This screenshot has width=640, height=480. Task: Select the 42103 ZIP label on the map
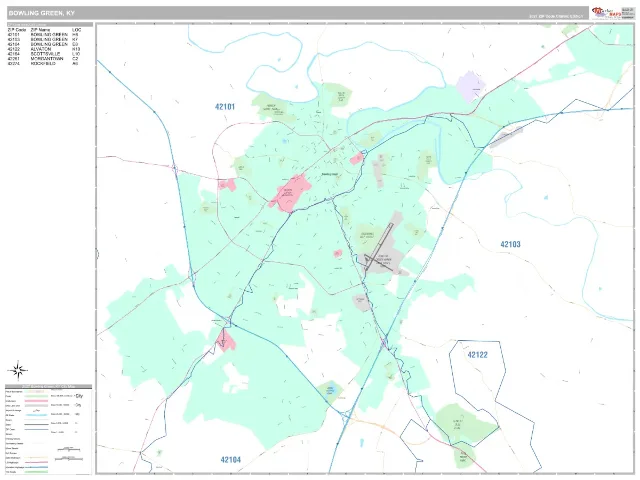point(511,244)
